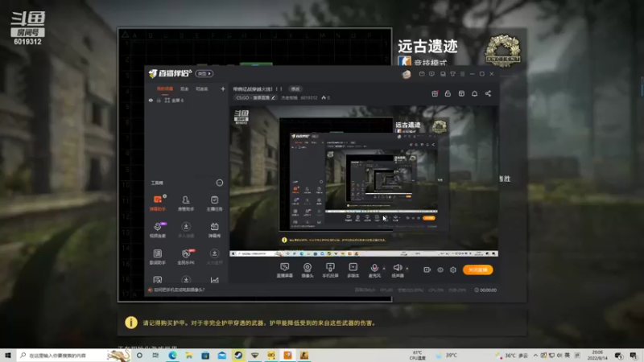644x362 pixels.
Task: Click the 修改 title edit button
Action: pyautogui.click(x=295, y=89)
